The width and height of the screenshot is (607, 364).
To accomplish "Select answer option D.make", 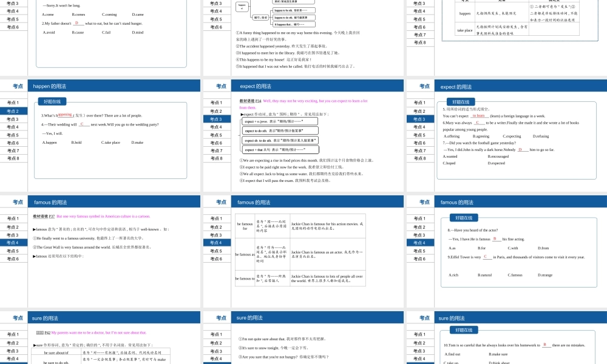I will coord(137,143).
